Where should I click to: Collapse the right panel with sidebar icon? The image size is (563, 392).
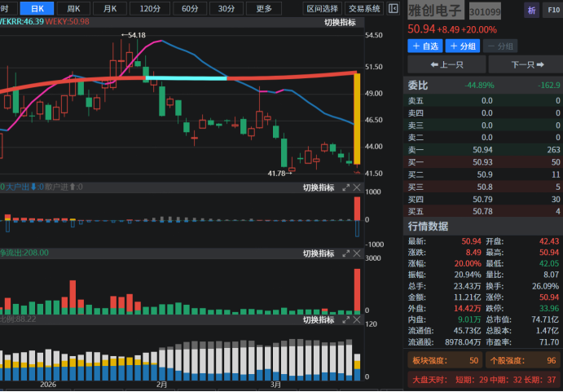click(x=394, y=9)
